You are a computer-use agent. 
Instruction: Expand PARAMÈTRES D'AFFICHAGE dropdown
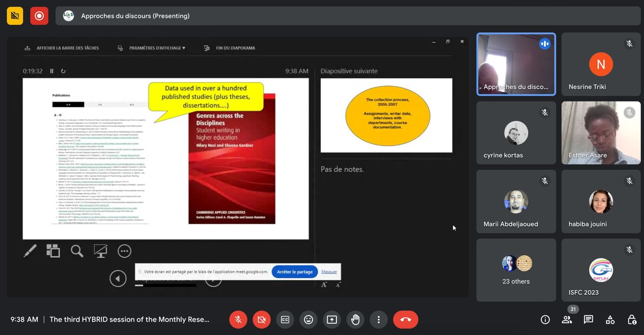151,48
